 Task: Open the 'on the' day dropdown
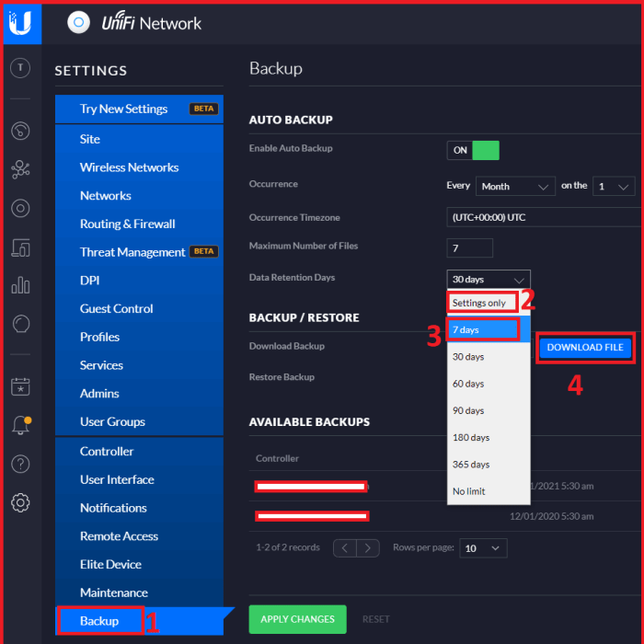(614, 187)
